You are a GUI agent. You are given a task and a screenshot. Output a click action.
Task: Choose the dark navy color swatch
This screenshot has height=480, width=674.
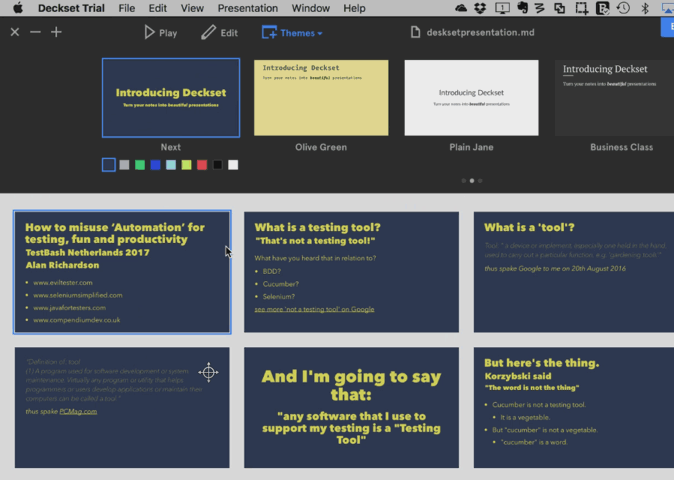tap(109, 165)
